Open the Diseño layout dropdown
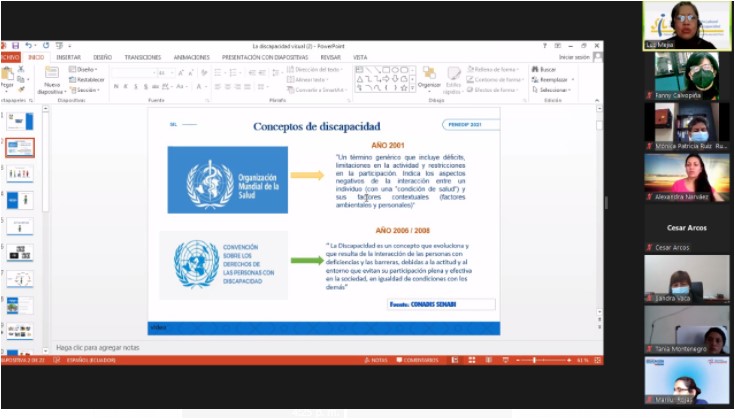This screenshot has width=735, height=419. click(x=83, y=69)
